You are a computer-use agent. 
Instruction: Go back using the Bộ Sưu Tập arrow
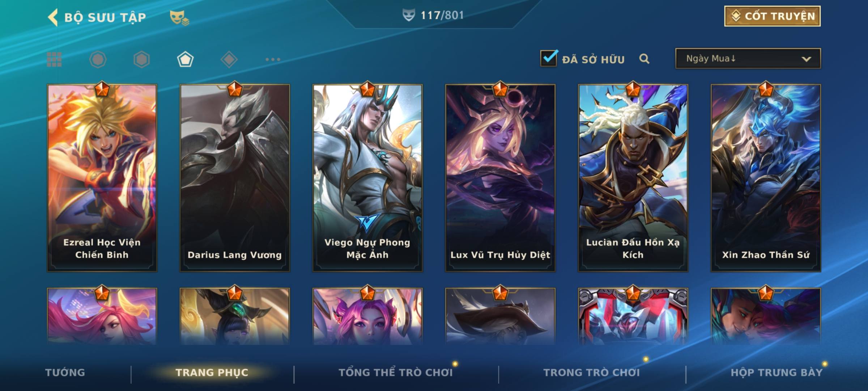[53, 17]
